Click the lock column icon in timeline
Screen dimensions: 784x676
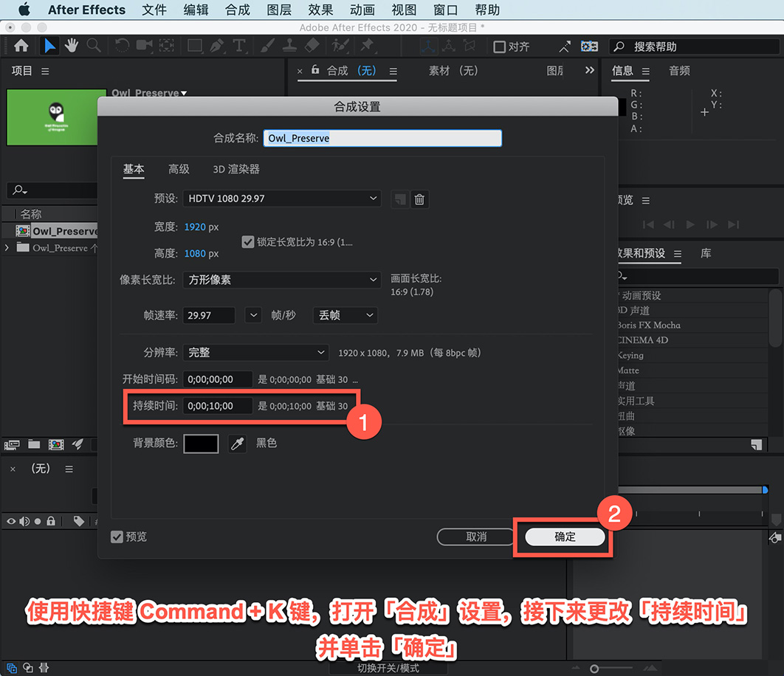(x=50, y=521)
